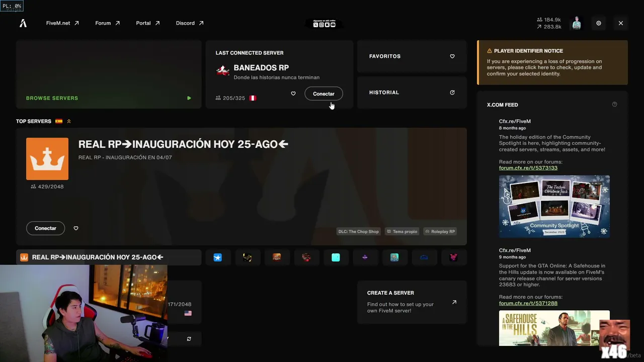Select the dark red server icon
Viewport: 644px width, 362px height.
(306, 257)
